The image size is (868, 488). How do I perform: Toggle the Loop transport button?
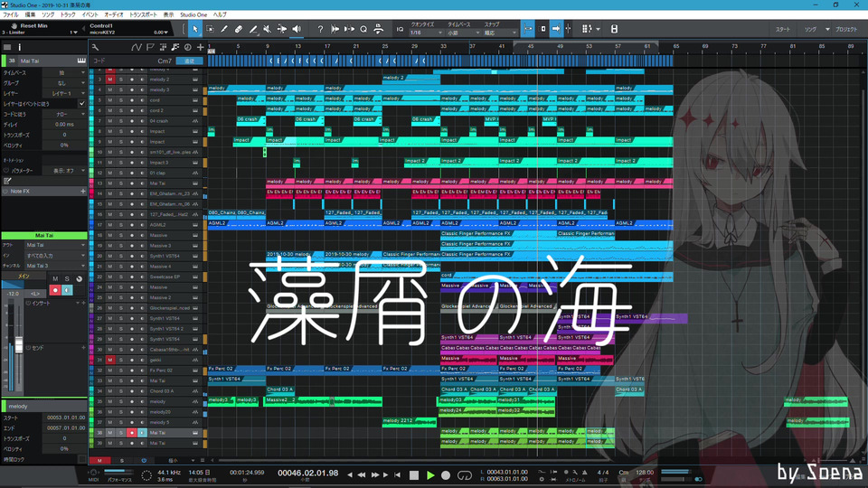coord(465,475)
